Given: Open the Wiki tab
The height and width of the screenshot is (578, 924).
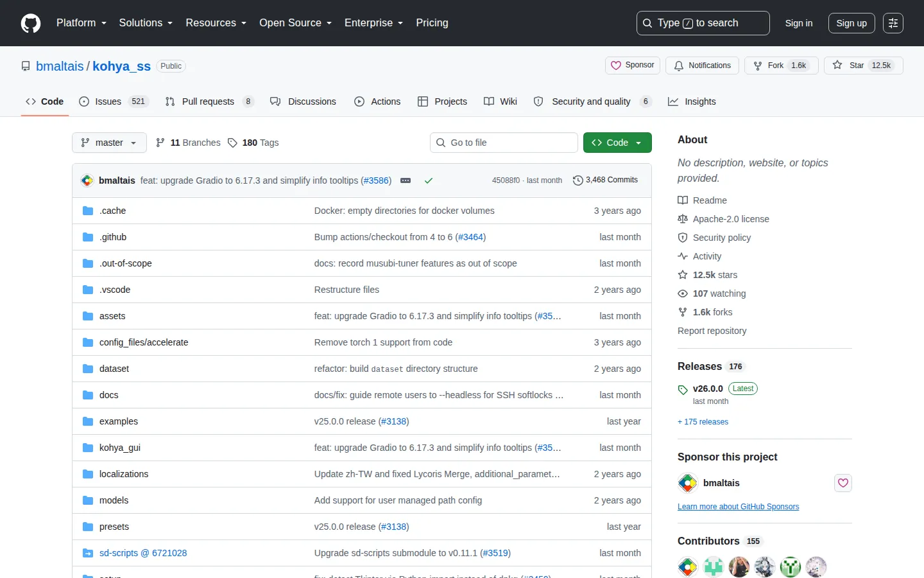Looking at the screenshot, I should pyautogui.click(x=501, y=101).
